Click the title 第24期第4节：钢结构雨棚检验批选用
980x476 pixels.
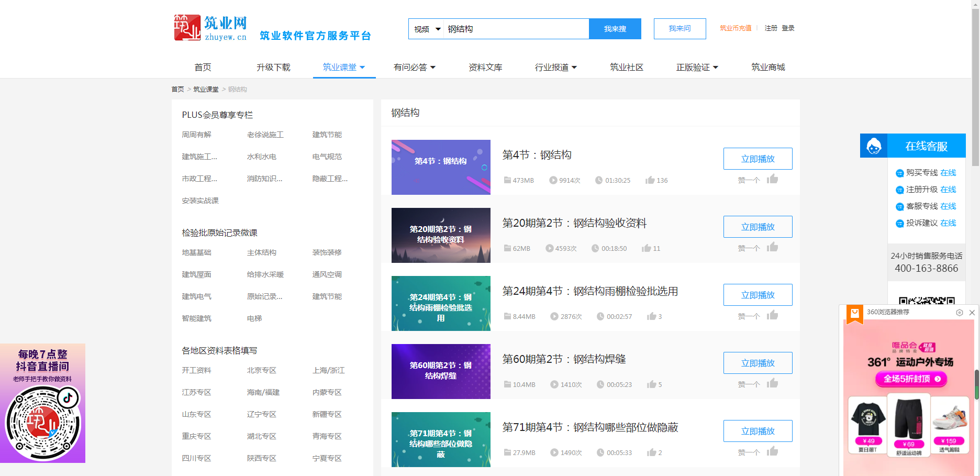pyautogui.click(x=590, y=291)
